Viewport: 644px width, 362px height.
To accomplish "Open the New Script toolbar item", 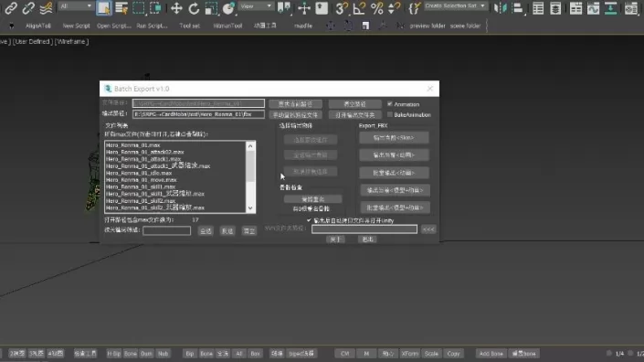I will coord(76,26).
